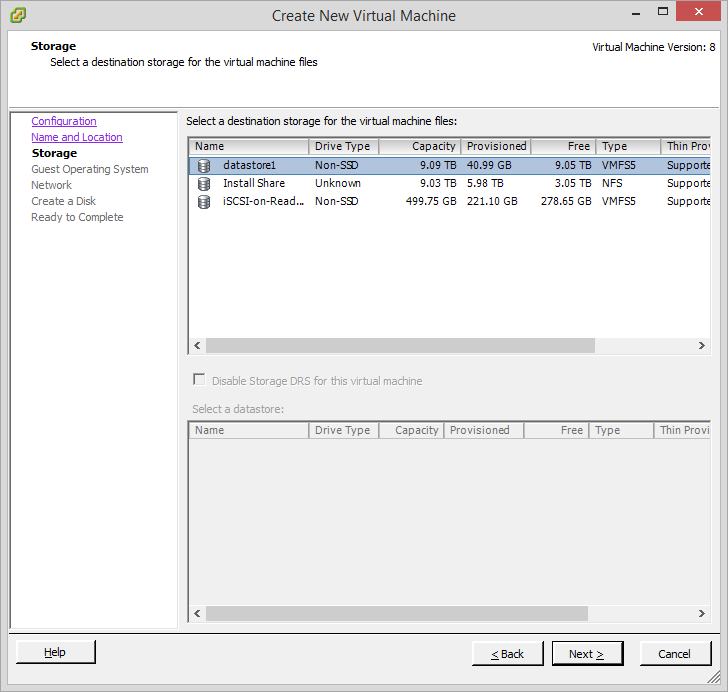Click the iSCSI-on-Read datastore icon
Image resolution: width=728 pixels, height=692 pixels.
click(x=204, y=201)
